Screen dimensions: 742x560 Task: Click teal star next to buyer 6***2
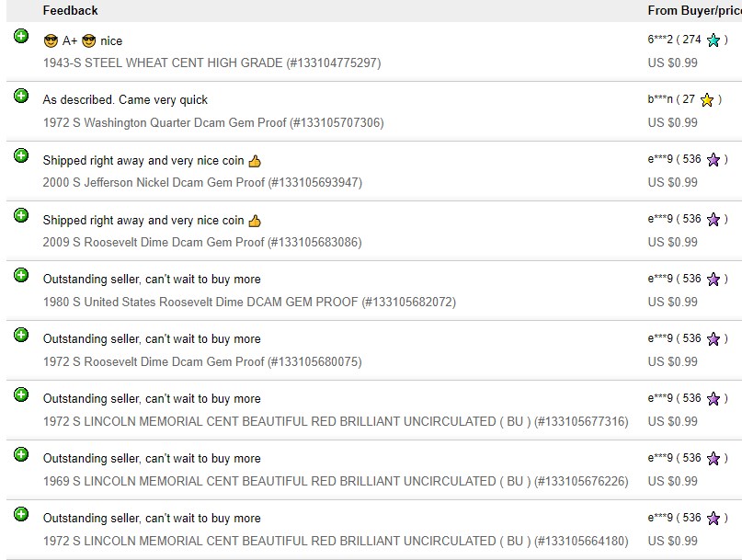point(713,40)
